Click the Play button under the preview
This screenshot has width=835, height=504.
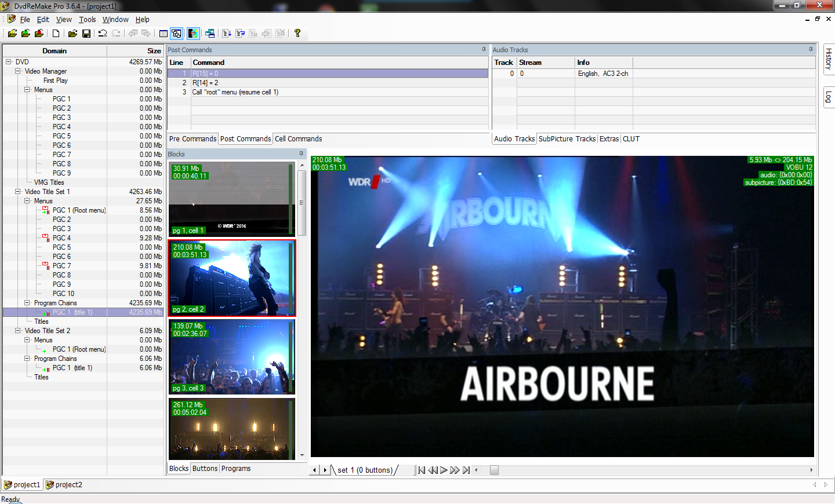click(x=444, y=470)
